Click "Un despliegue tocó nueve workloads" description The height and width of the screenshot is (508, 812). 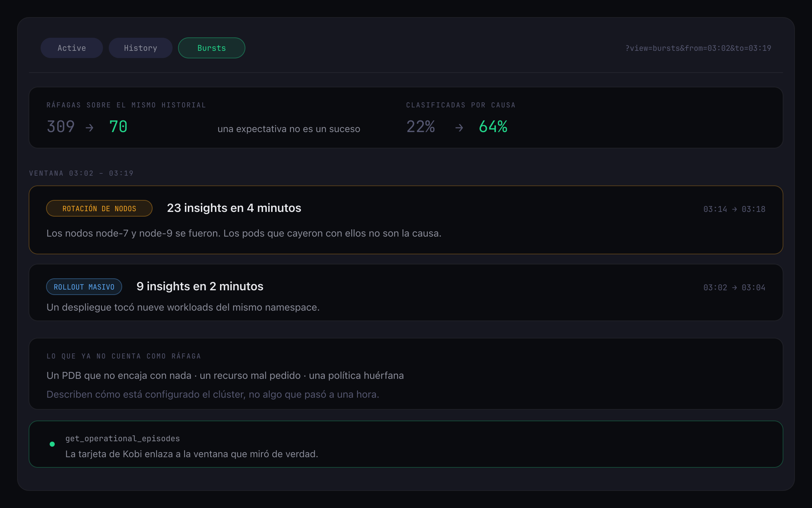[183, 307]
